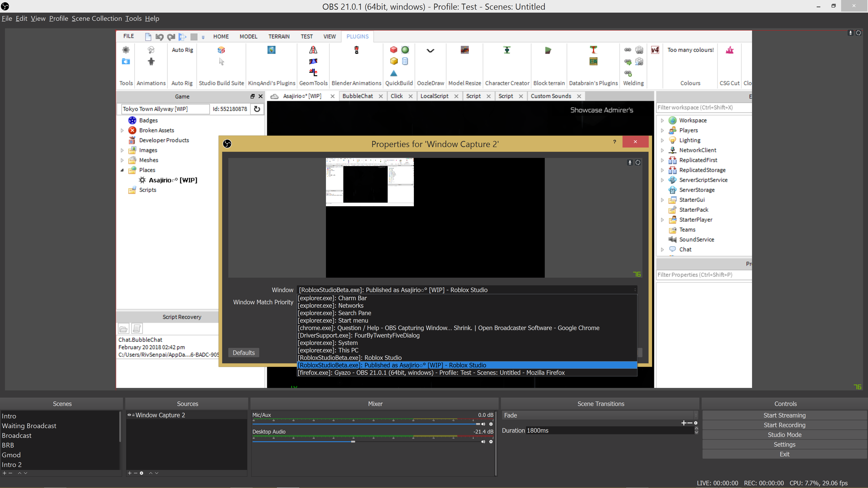
Task: Open the Window selection combo box
Action: (467, 290)
